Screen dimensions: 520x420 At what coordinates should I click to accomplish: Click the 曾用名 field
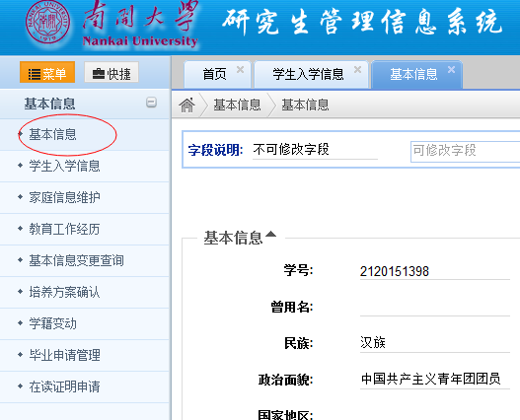(435, 307)
